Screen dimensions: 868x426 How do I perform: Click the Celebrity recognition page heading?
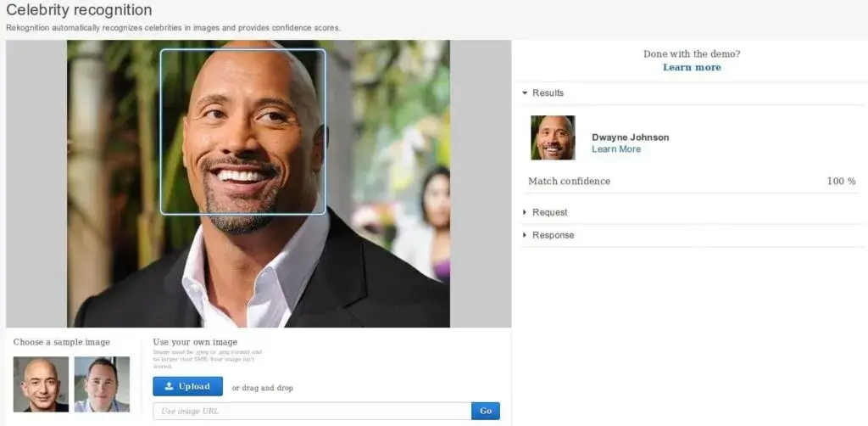pos(80,11)
